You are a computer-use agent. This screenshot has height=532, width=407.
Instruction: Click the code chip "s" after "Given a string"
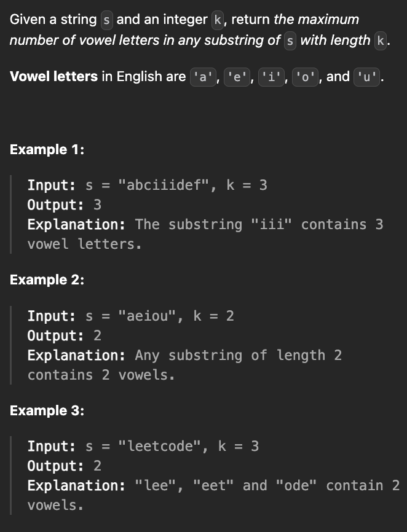pos(106,20)
